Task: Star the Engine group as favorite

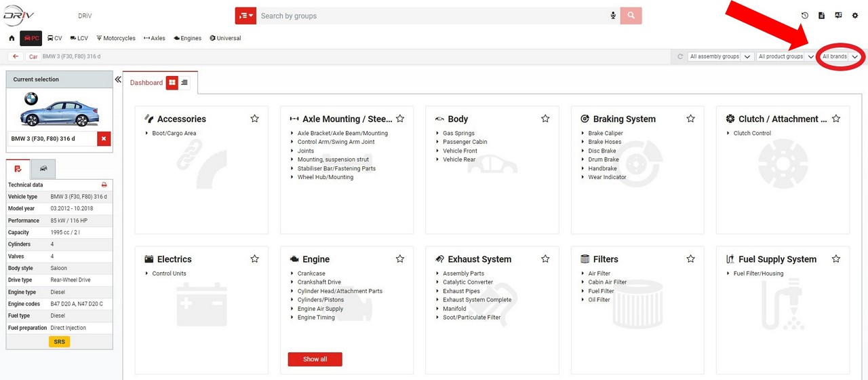Action: [399, 259]
